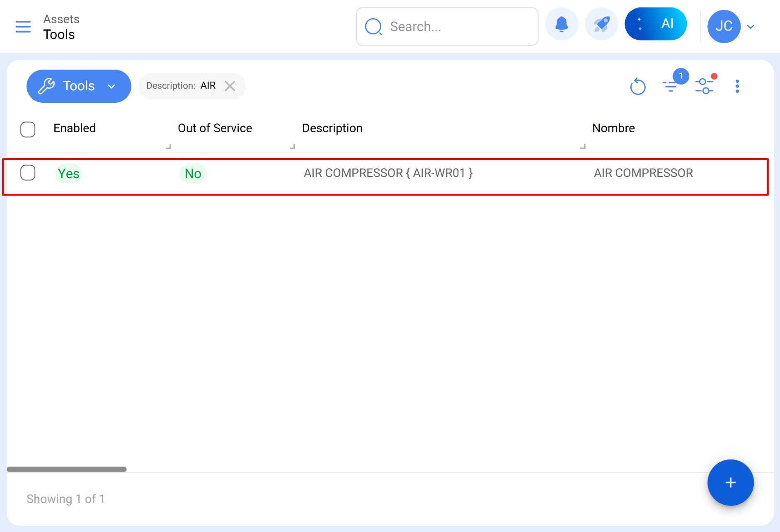
Task: Open the filter icon with badge
Action: [x=671, y=86]
